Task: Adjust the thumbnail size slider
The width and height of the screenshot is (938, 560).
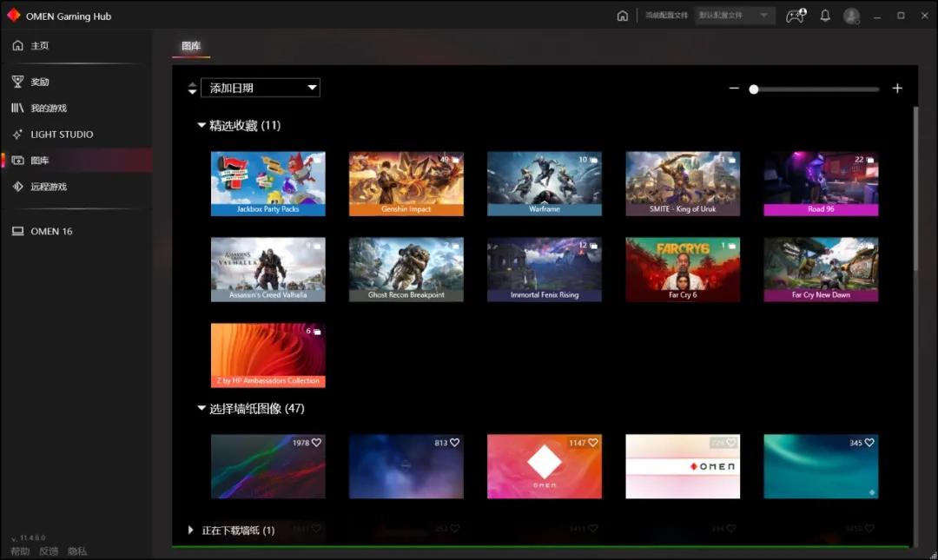Action: (x=754, y=88)
